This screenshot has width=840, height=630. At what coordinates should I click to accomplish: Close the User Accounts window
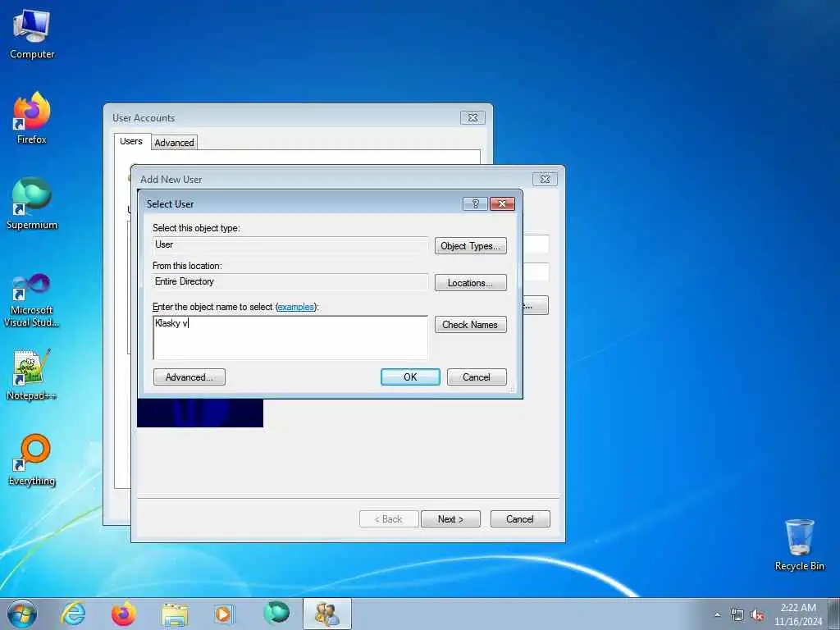tap(472, 117)
